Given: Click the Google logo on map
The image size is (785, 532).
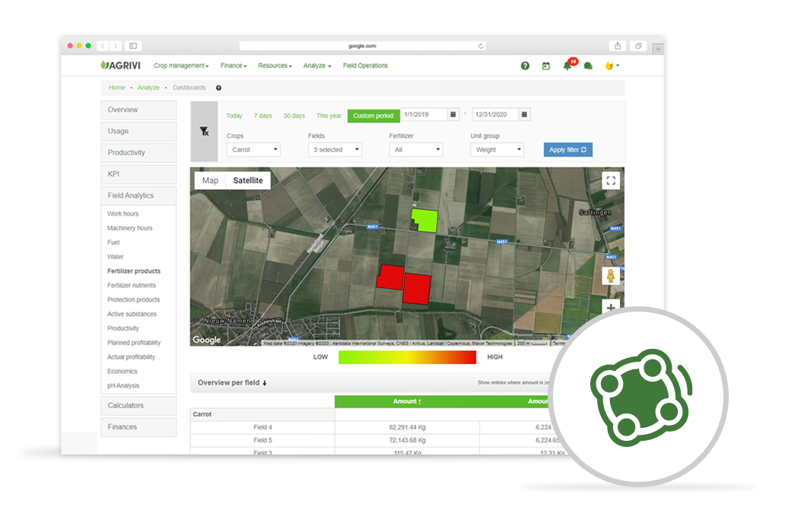Looking at the screenshot, I should coord(207,340).
